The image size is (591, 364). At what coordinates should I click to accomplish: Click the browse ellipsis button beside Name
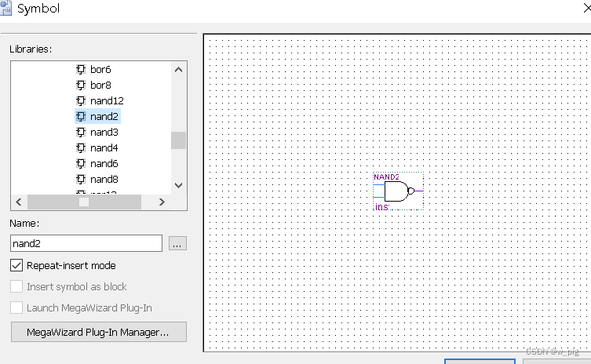(177, 243)
